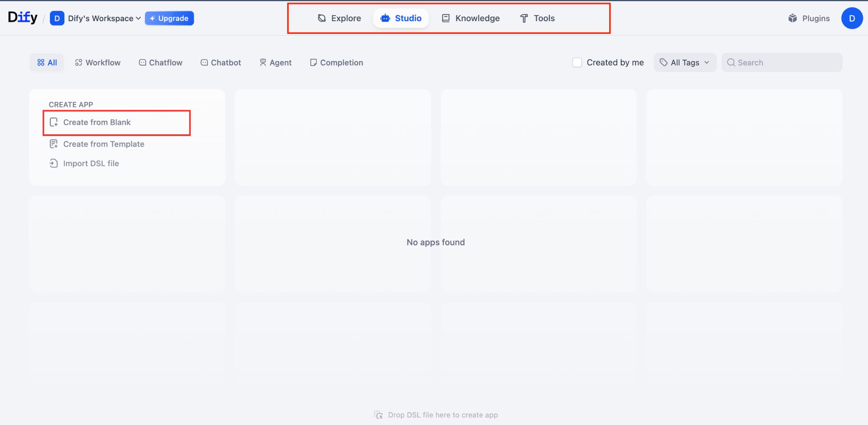Click the Create from Blank icon

click(54, 122)
